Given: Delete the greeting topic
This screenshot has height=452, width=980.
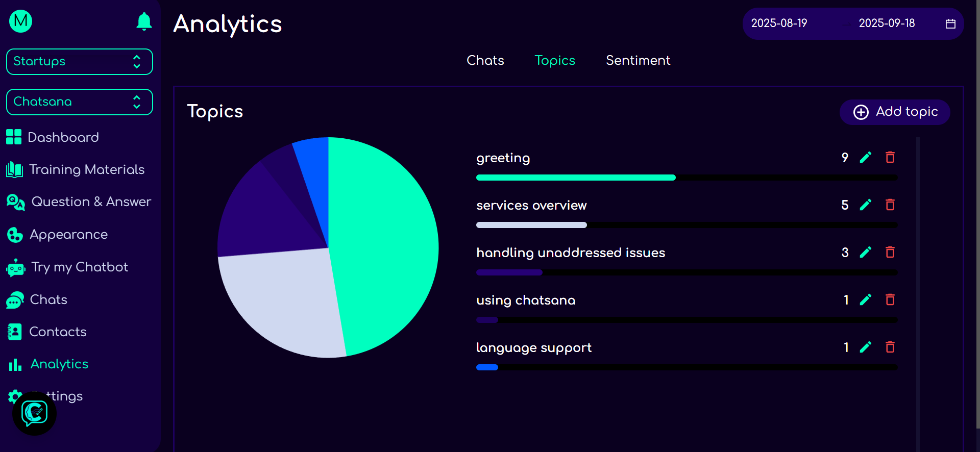Looking at the screenshot, I should [x=890, y=158].
